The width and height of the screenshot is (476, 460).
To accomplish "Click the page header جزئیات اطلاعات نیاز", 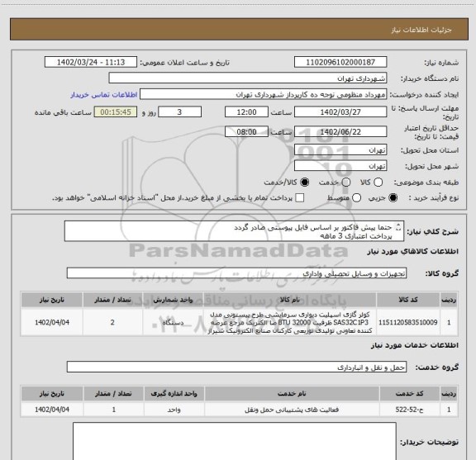I will tap(421, 30).
